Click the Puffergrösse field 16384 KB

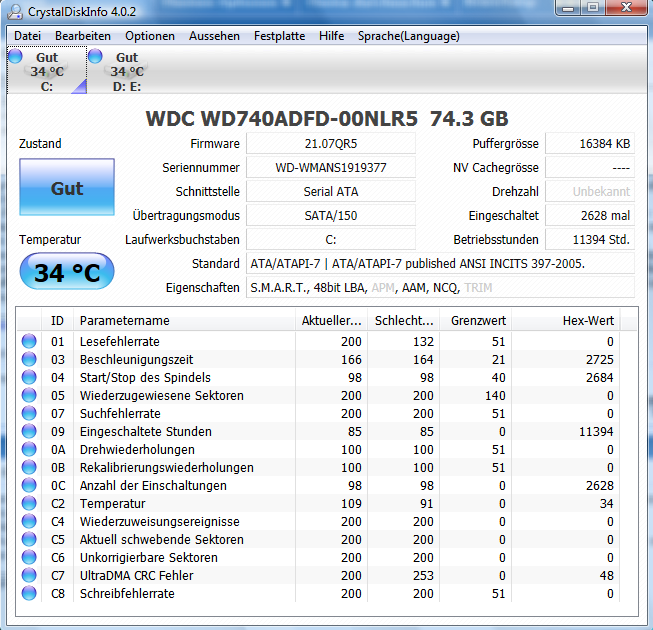(590, 144)
